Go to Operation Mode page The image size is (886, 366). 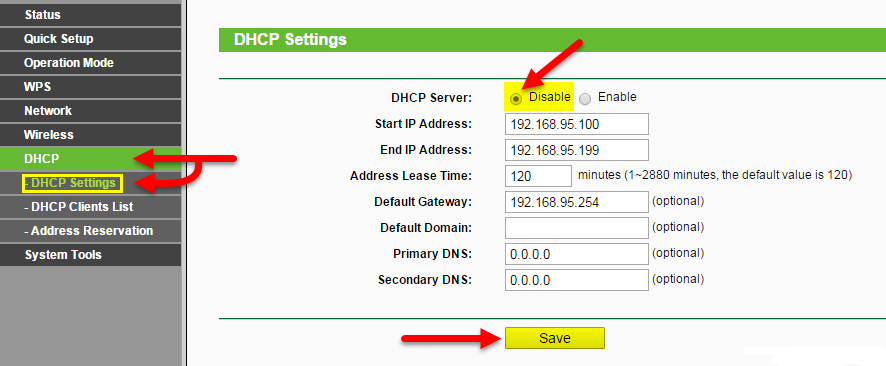[90, 63]
